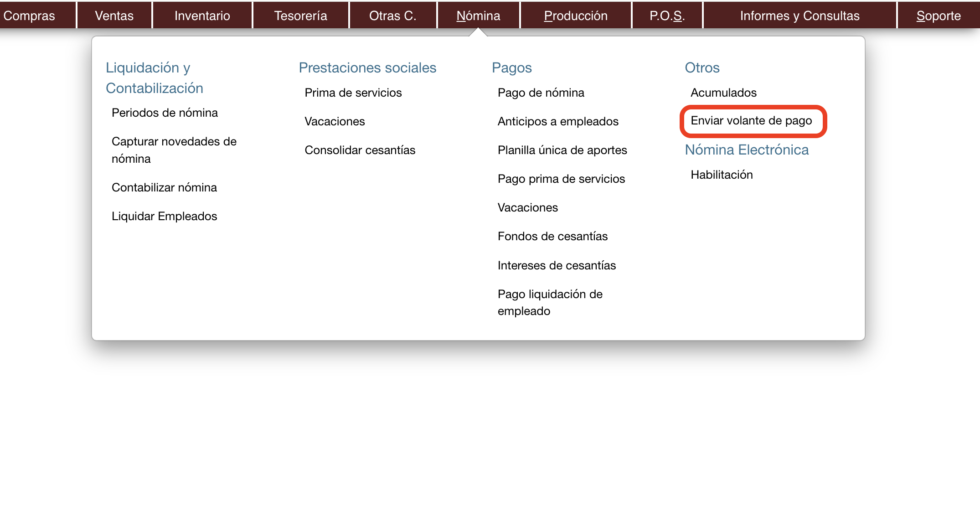The image size is (980, 506).
Task: Open the Tesorería menu
Action: 300,15
